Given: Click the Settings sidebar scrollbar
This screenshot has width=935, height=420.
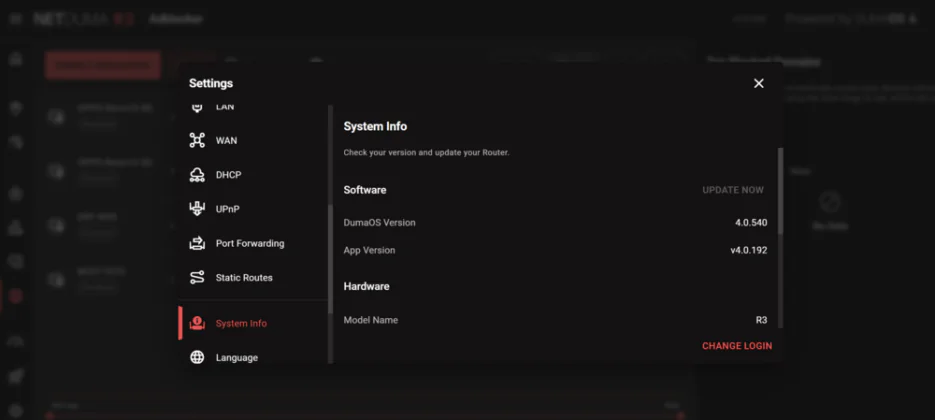Looking at the screenshot, I should pyautogui.click(x=330, y=260).
